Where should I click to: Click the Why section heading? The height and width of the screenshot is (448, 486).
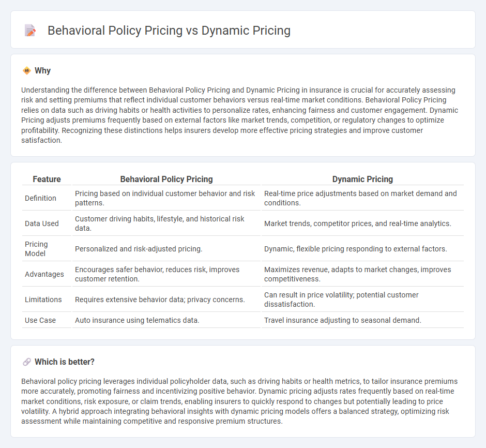42,71
